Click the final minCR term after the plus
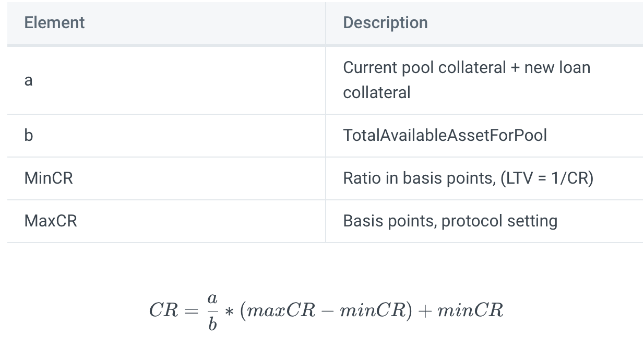The width and height of the screenshot is (644, 360). [x=470, y=311]
